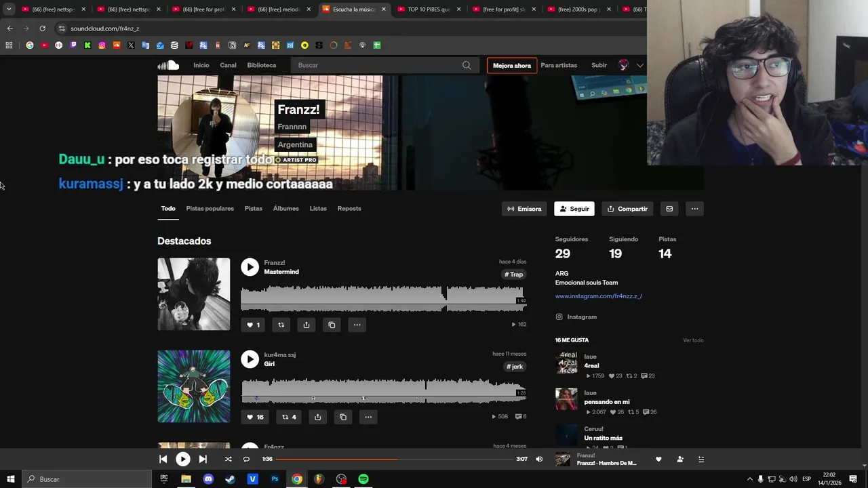868x488 pixels.
Task: Follow Franzz! with the Seguir button
Action: pos(574,209)
